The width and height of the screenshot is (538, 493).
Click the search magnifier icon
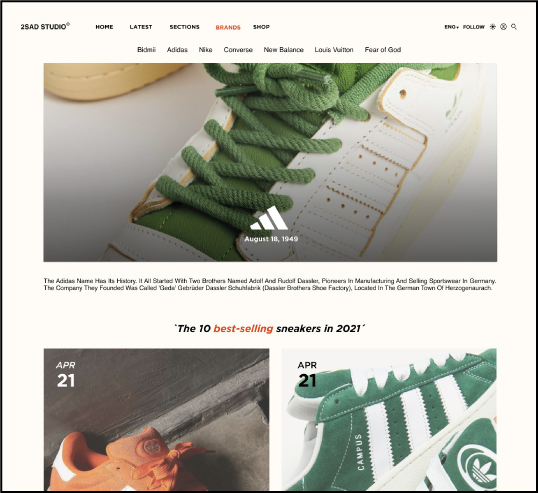514,27
